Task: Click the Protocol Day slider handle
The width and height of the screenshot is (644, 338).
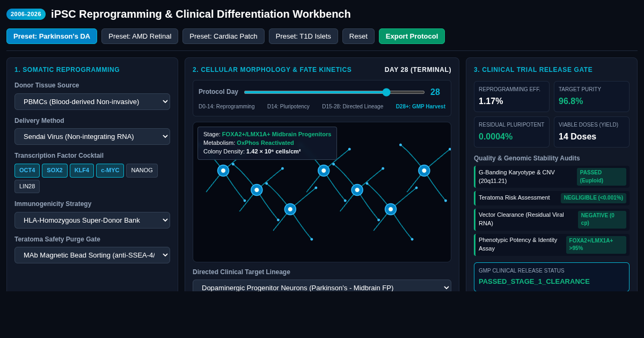Action: (386, 92)
